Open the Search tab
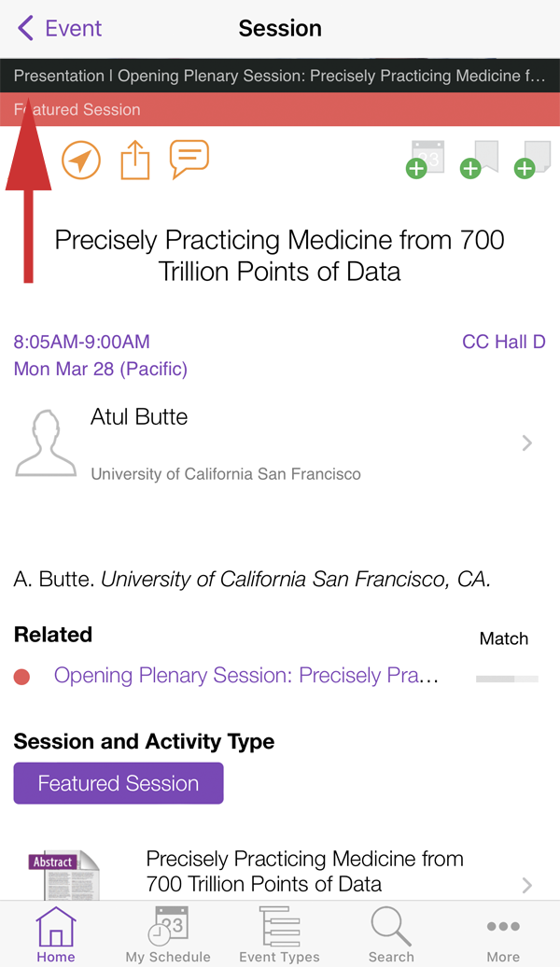The height and width of the screenshot is (967, 560). pyautogui.click(x=391, y=934)
